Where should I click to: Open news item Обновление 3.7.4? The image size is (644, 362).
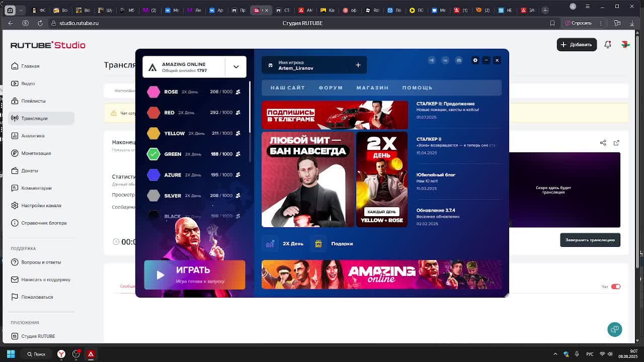coord(438,217)
